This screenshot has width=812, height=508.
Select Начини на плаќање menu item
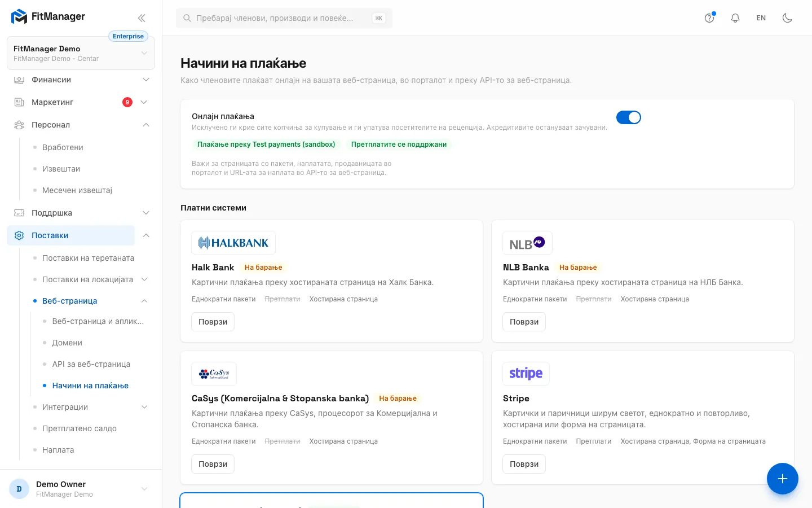[90, 386]
